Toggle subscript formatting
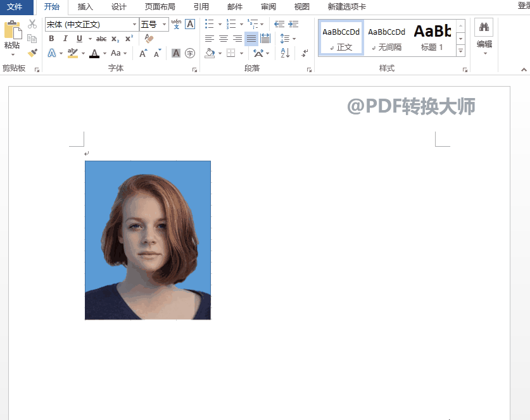 click(115, 39)
